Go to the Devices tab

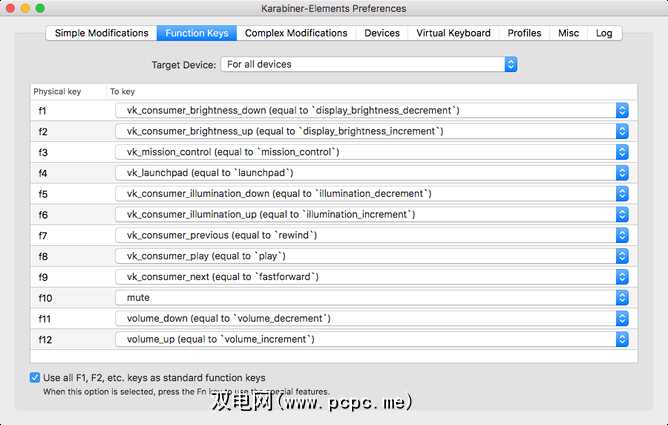pyautogui.click(x=382, y=33)
